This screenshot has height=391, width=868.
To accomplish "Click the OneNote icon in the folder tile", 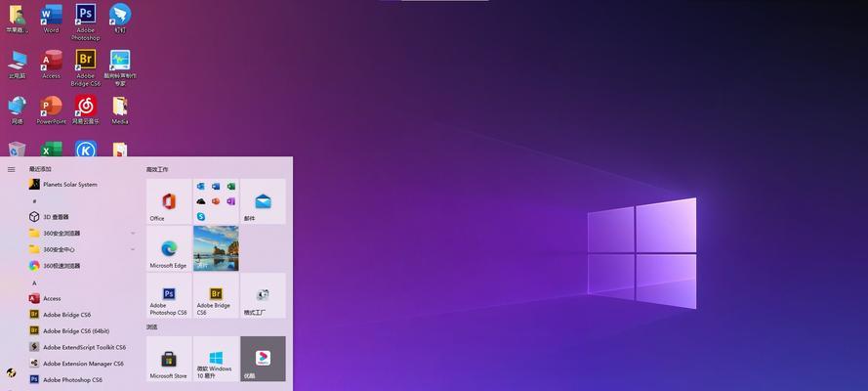I will point(230,201).
